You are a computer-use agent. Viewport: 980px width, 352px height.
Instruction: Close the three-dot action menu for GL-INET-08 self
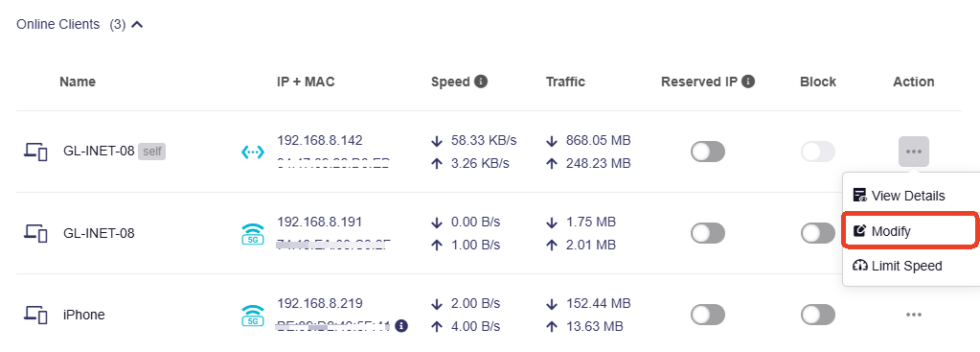(914, 152)
